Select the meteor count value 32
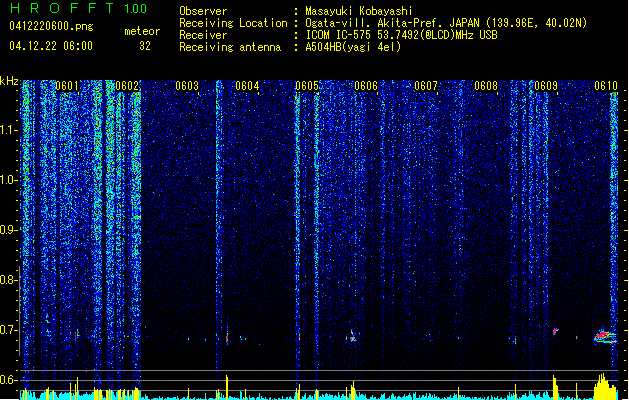The height and width of the screenshot is (400, 629). tap(145, 46)
